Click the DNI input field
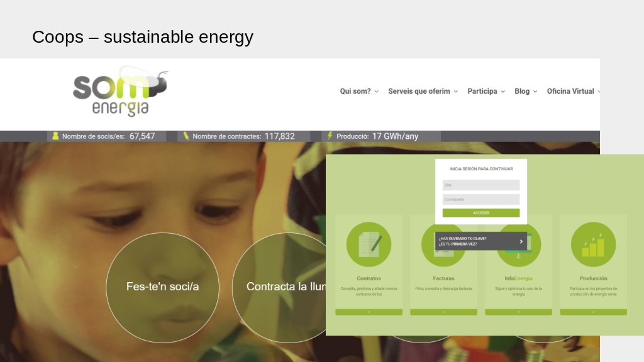Image resolution: width=644 pixels, height=362 pixels. pyautogui.click(x=481, y=185)
